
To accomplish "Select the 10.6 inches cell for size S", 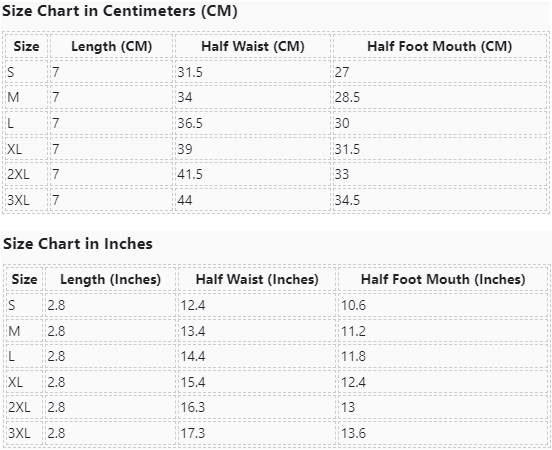I will (443, 305).
